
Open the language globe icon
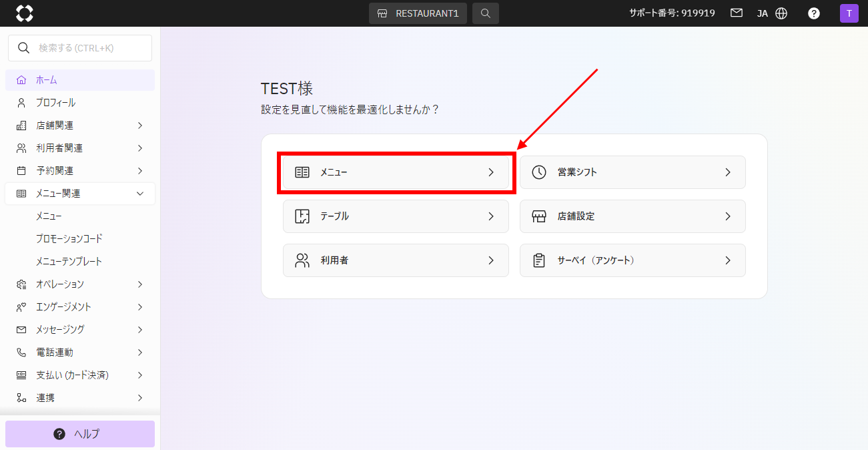(781, 13)
